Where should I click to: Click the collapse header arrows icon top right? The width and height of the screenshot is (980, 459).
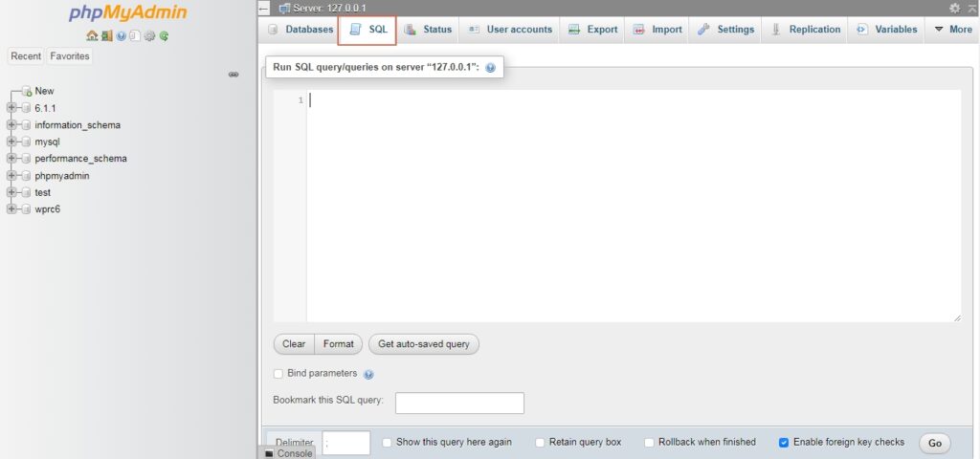click(x=972, y=8)
